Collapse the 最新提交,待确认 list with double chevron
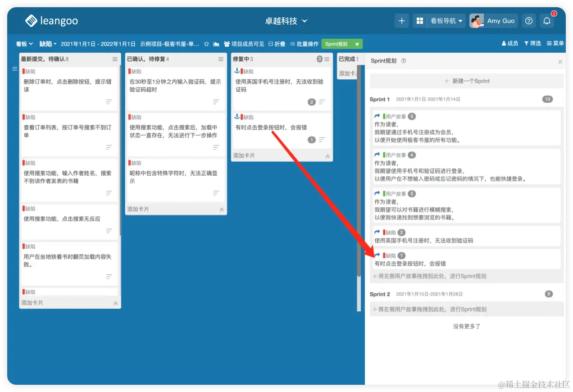Screen dimensions: 573x392 (116, 303)
